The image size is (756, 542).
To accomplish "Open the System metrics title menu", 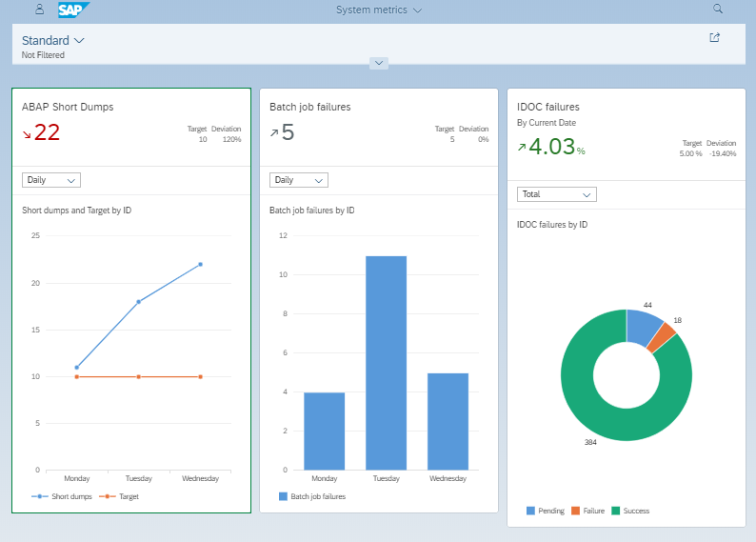I will point(379,10).
